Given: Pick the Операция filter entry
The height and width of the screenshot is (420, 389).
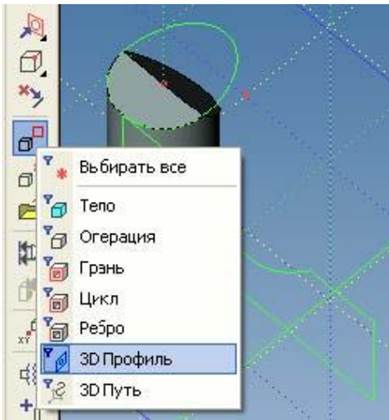Looking at the screenshot, I should (x=138, y=237).
